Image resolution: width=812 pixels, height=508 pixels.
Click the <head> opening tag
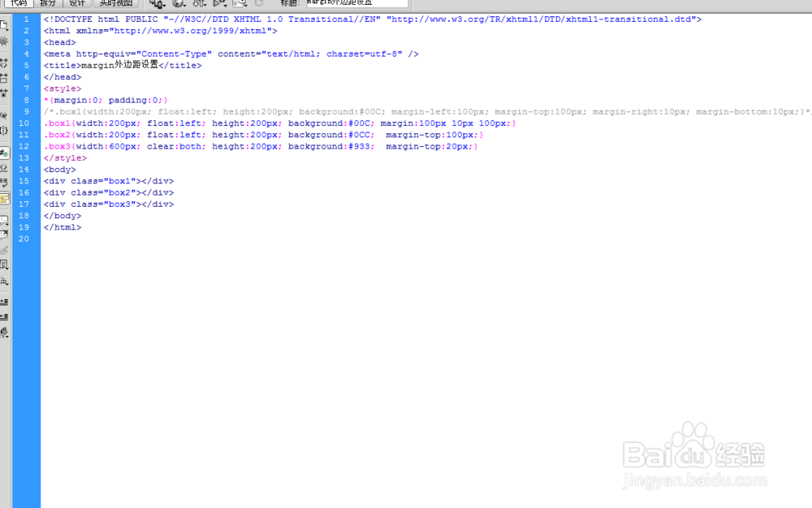pos(59,42)
